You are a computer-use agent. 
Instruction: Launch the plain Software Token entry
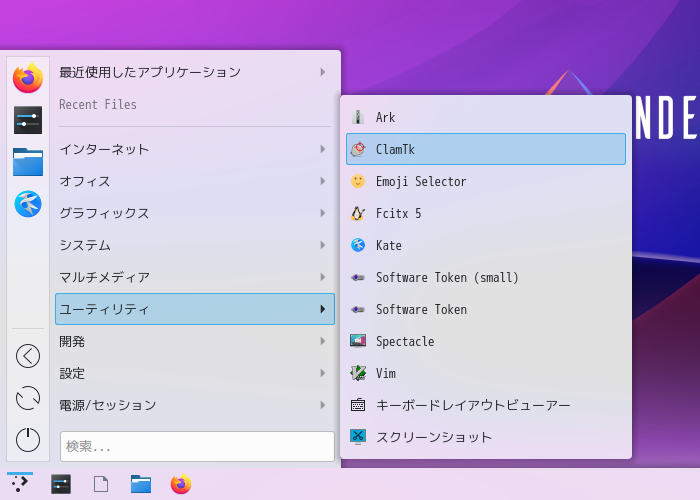point(486,309)
